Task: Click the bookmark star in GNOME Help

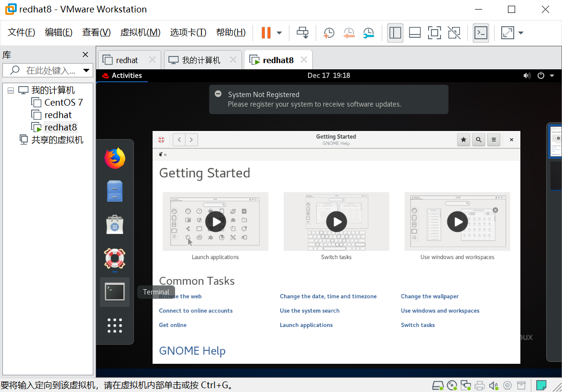Action: click(463, 140)
